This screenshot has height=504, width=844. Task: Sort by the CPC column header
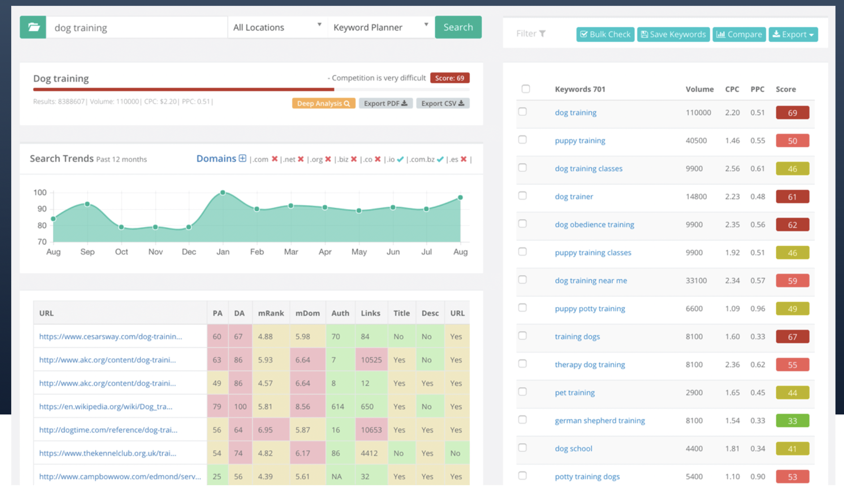(732, 89)
